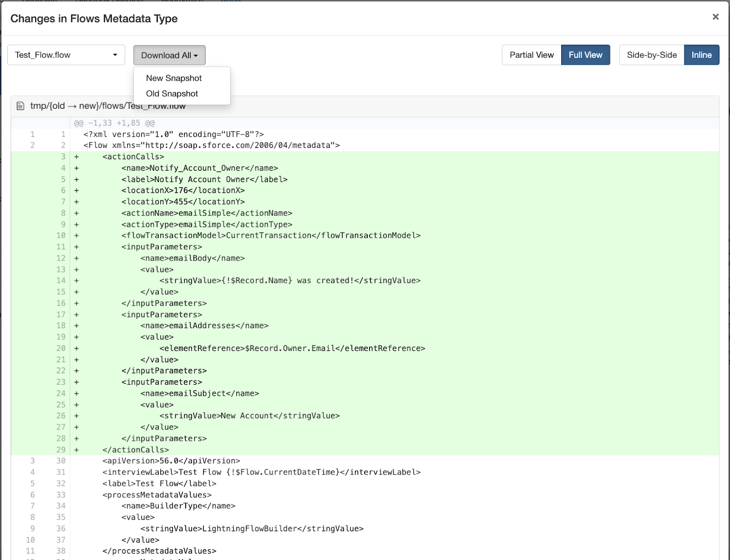Click the locationX 176 line
The image size is (730, 560).
[183, 190]
